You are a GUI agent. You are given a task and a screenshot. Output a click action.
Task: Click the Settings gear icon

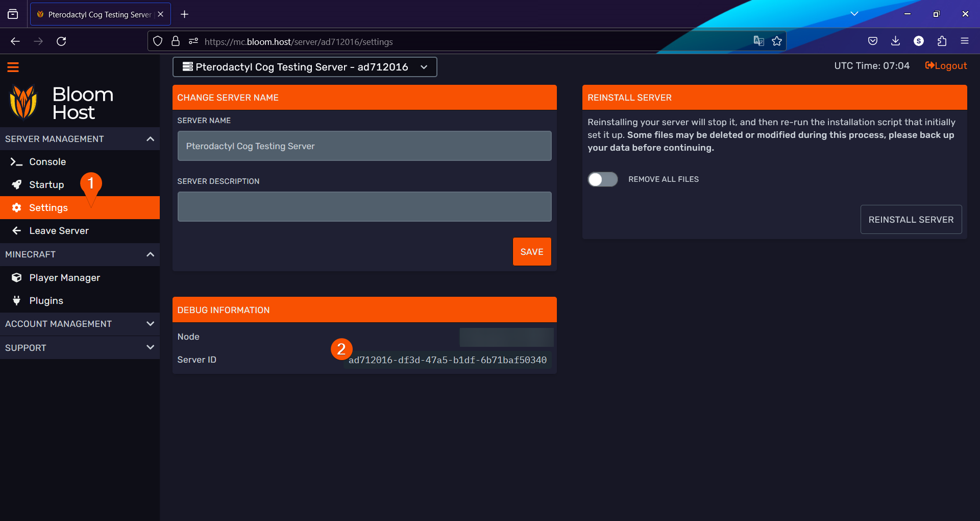[17, 207]
